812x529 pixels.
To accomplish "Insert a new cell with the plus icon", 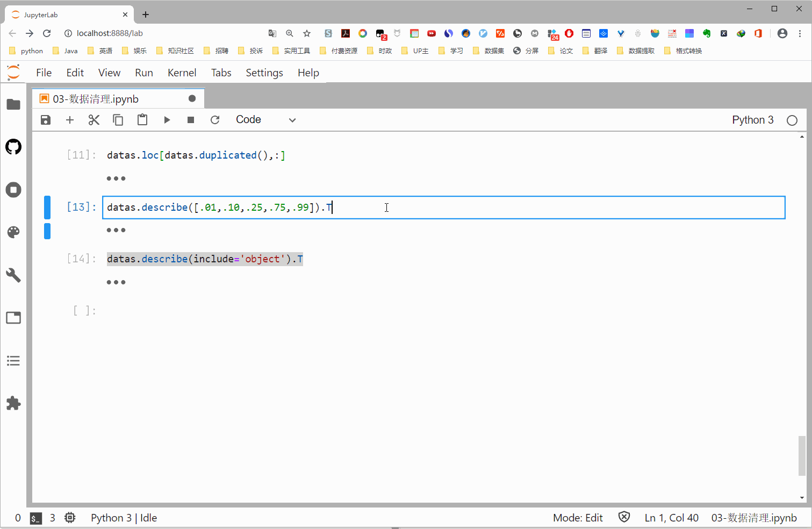I will point(70,120).
